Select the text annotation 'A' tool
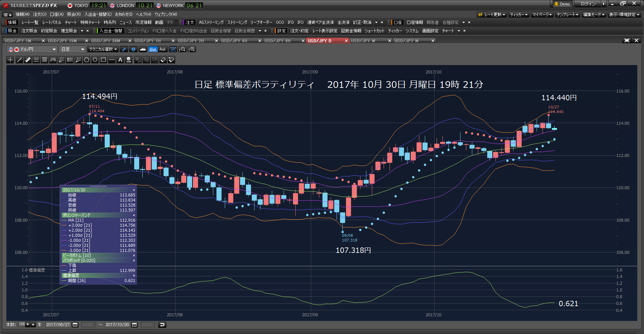 pyautogui.click(x=120, y=60)
